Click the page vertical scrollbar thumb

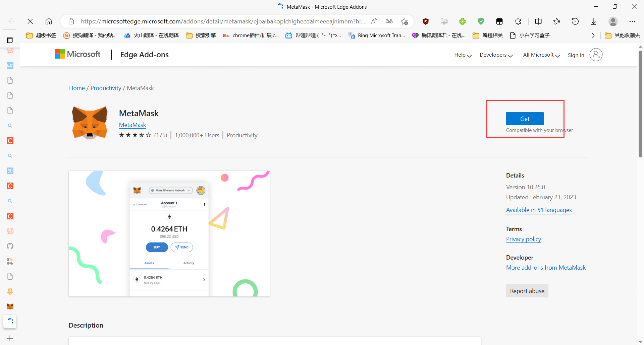[x=640, y=104]
